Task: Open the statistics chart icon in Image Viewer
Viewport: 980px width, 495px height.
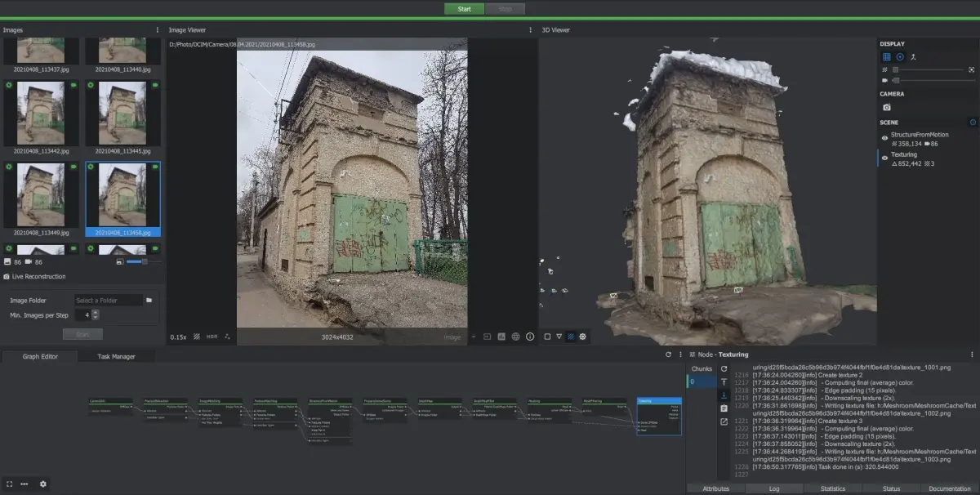Action: [x=501, y=337]
